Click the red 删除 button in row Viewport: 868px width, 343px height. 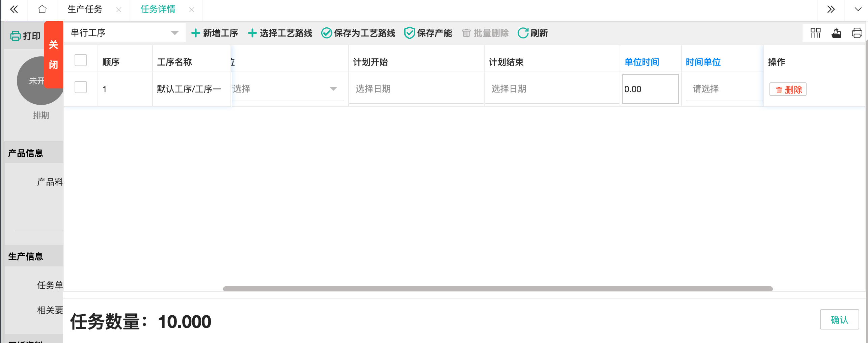[788, 89]
